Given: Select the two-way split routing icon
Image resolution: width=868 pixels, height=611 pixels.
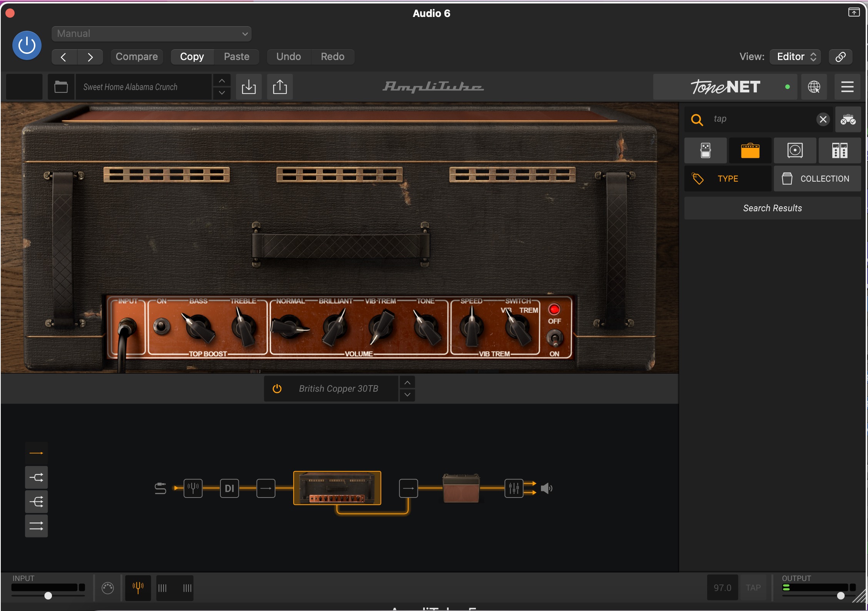Looking at the screenshot, I should 37,477.
